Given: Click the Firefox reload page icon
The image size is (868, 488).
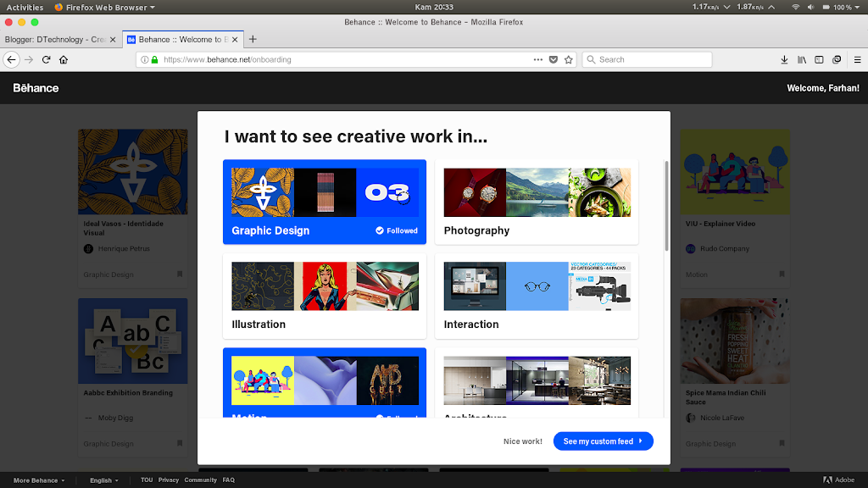Looking at the screenshot, I should coord(46,59).
